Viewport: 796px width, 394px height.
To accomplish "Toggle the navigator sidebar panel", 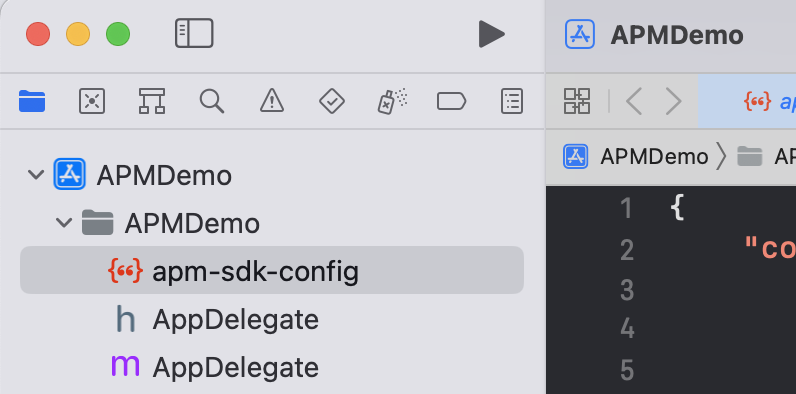I will coord(194,34).
